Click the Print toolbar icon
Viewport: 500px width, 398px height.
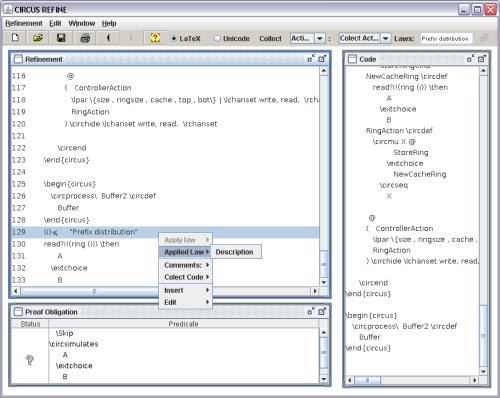point(85,38)
